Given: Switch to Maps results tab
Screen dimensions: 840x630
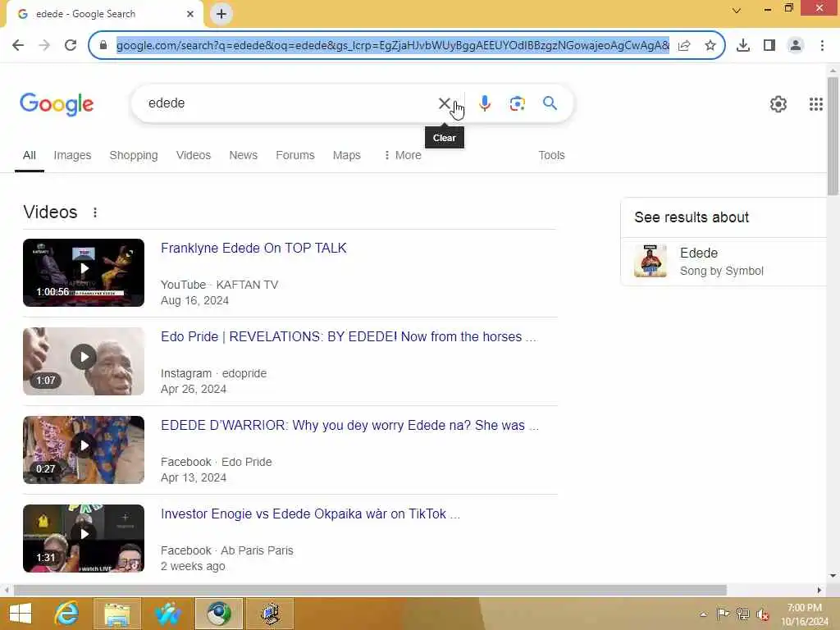Looking at the screenshot, I should [x=347, y=155].
